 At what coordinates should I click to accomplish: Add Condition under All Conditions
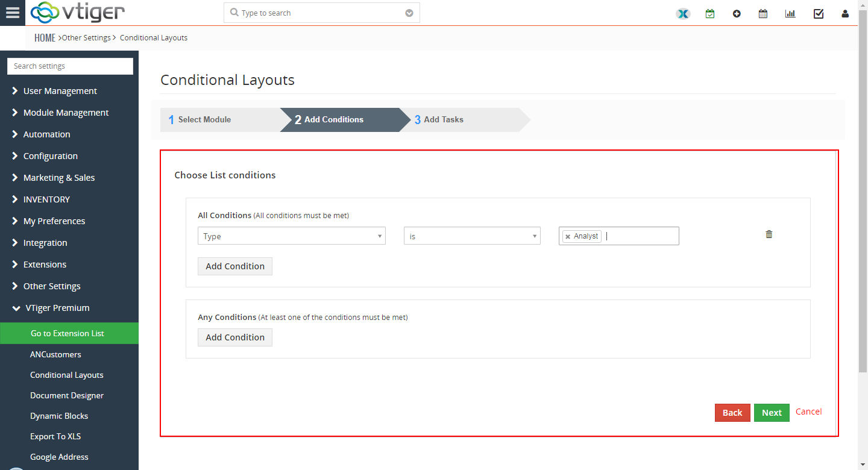tap(235, 266)
